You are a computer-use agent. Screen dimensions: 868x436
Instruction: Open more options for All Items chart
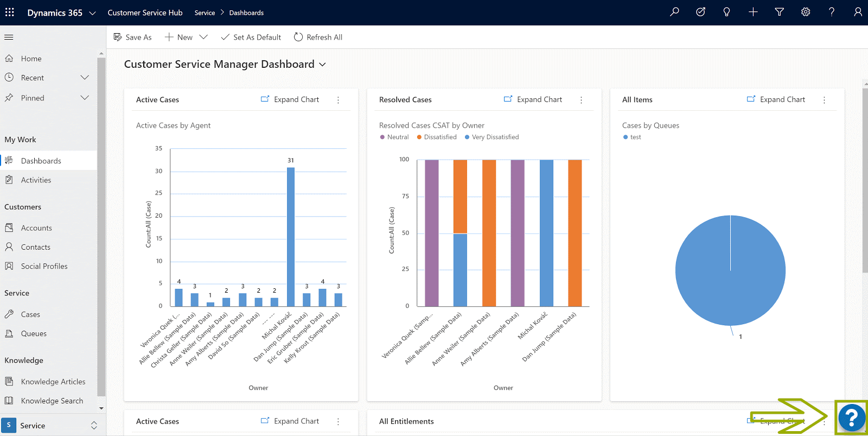[824, 100]
